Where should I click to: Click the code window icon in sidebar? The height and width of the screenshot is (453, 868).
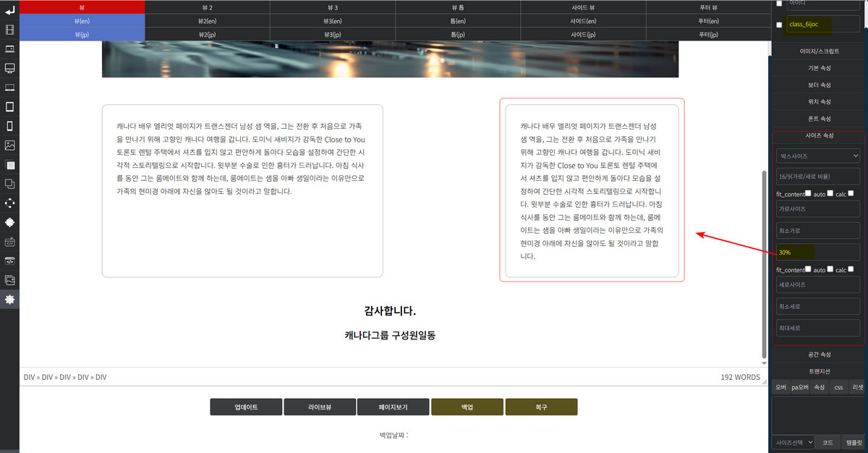pos(9,261)
